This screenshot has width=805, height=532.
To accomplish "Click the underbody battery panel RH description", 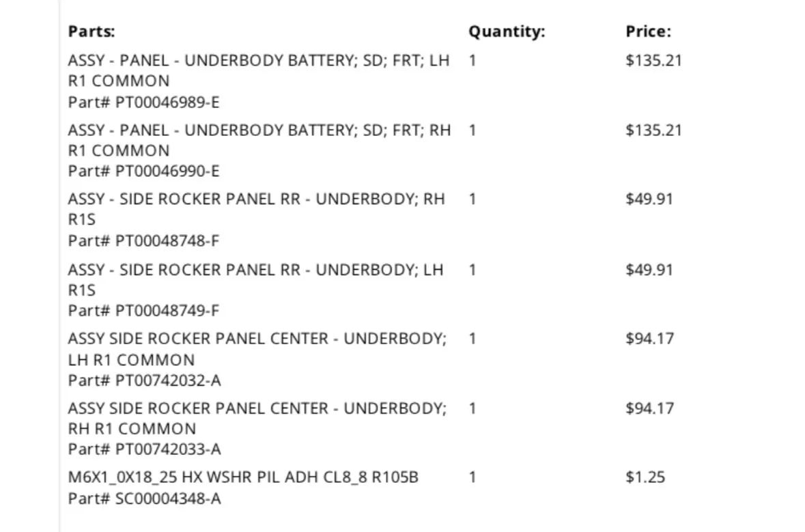I will [x=259, y=140].
